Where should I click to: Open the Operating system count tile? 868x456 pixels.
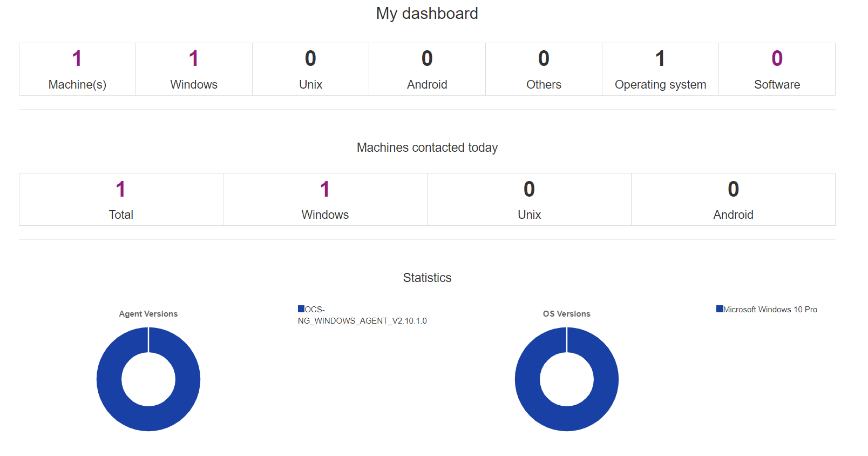(x=660, y=69)
